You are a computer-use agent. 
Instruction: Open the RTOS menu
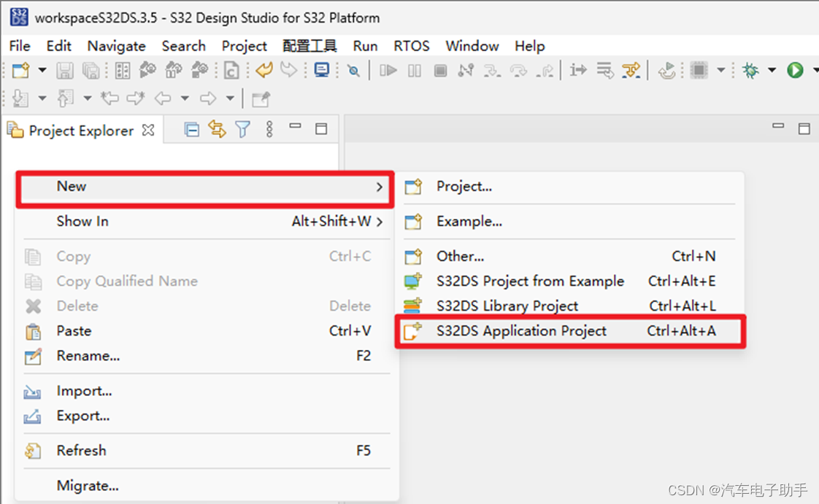pos(411,46)
